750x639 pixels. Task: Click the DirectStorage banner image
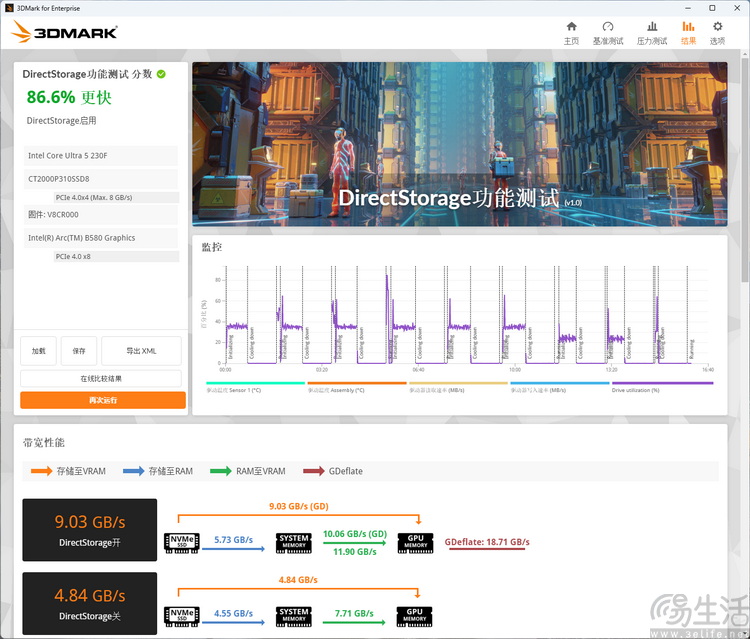click(x=460, y=144)
